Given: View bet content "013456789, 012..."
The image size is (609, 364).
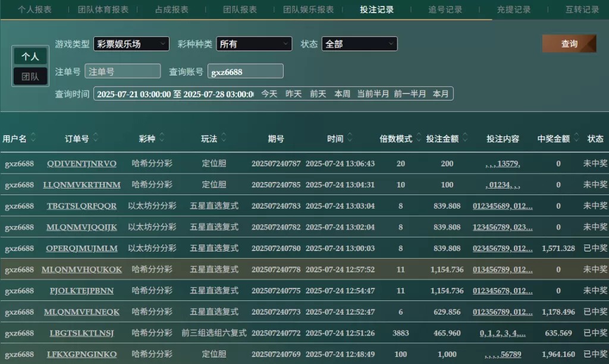Looking at the screenshot, I should point(503,269).
